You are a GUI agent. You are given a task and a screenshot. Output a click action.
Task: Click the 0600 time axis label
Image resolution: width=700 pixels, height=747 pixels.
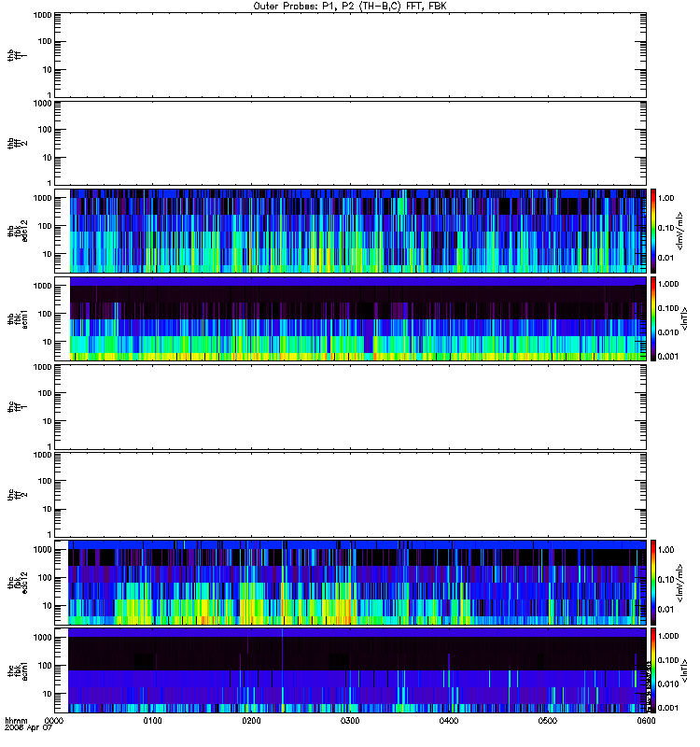pyautogui.click(x=646, y=721)
